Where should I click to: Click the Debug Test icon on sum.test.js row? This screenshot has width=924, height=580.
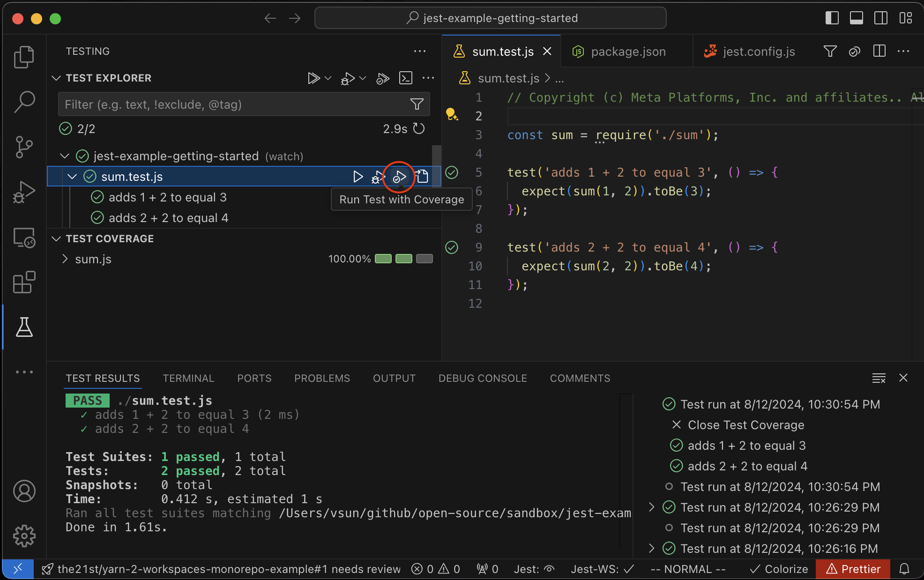[378, 177]
